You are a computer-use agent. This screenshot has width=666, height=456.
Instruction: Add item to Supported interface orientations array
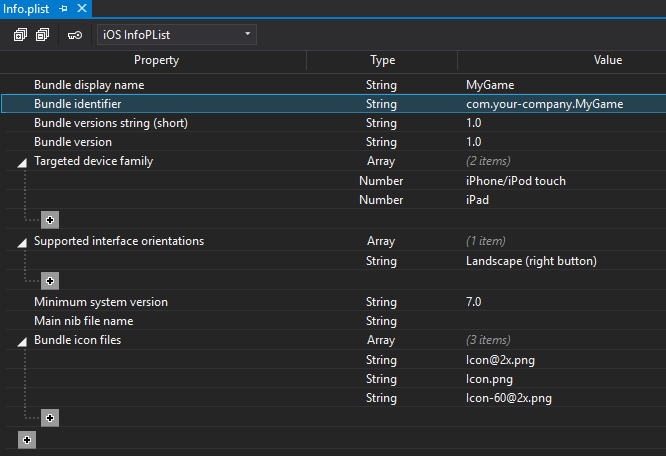click(50, 281)
